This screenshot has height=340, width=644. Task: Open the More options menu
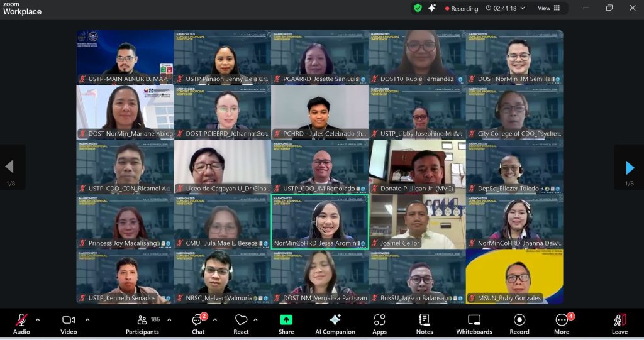[562, 324]
